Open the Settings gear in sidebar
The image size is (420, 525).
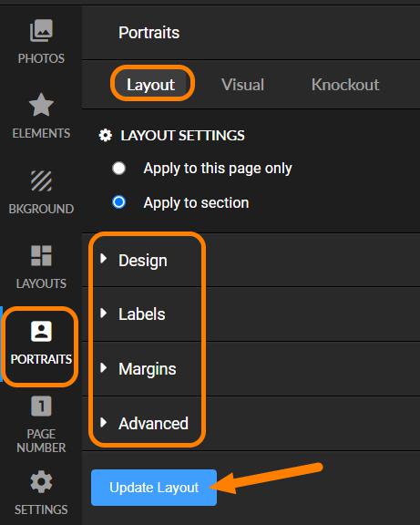point(41,482)
